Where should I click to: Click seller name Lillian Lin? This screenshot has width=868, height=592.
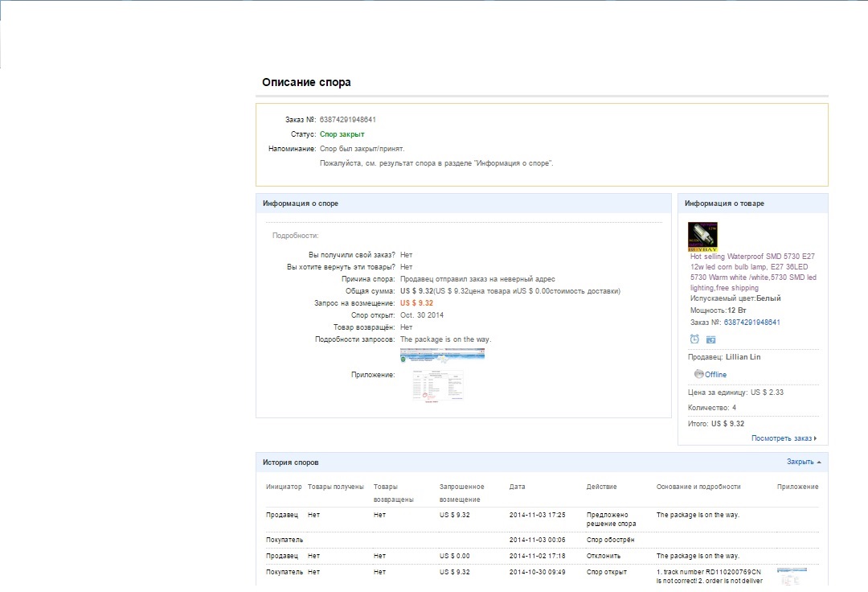coord(743,356)
